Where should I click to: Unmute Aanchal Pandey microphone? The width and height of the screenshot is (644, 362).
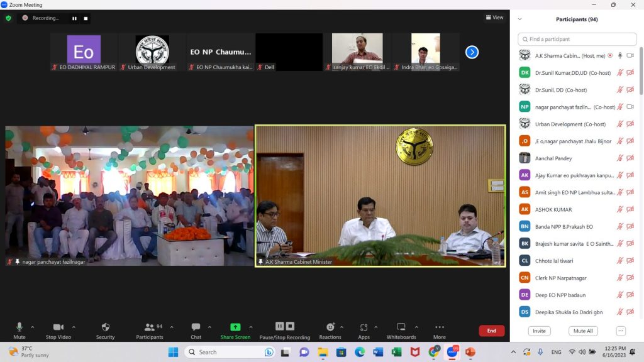[620, 158]
